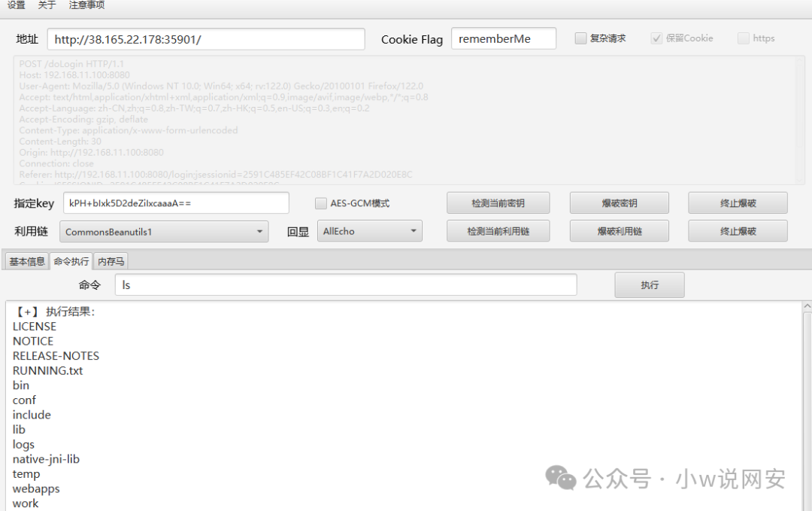Toggle the https checkbox

tap(743, 38)
